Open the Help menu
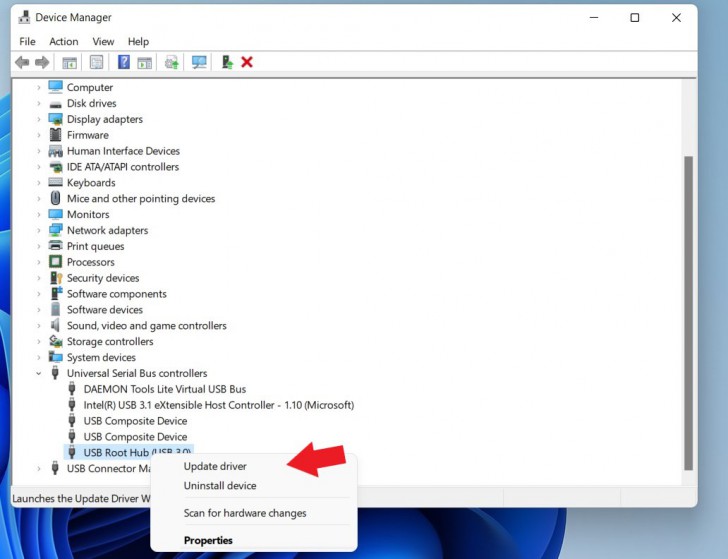The height and width of the screenshot is (559, 728). (x=138, y=41)
